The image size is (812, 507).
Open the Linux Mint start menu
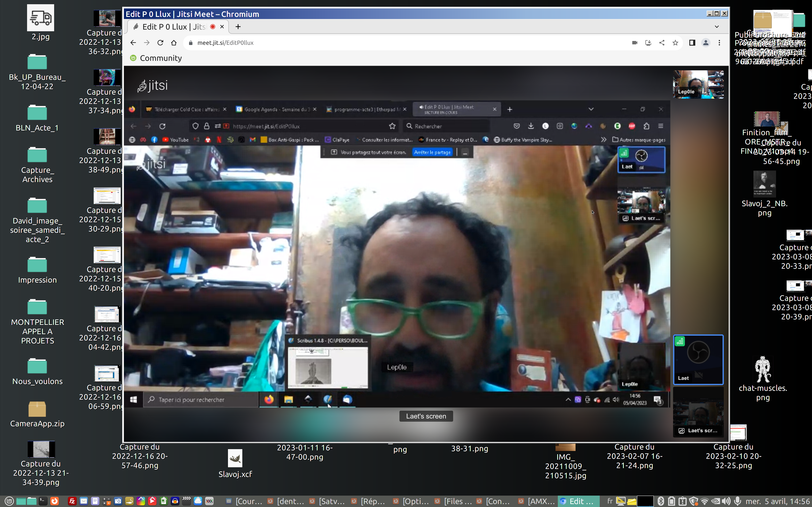click(9, 501)
